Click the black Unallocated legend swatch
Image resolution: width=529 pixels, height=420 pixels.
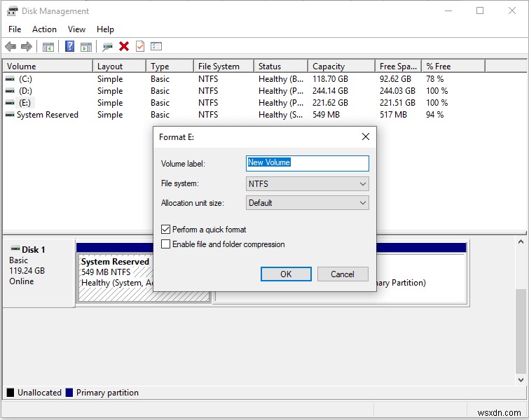pyautogui.click(x=11, y=393)
